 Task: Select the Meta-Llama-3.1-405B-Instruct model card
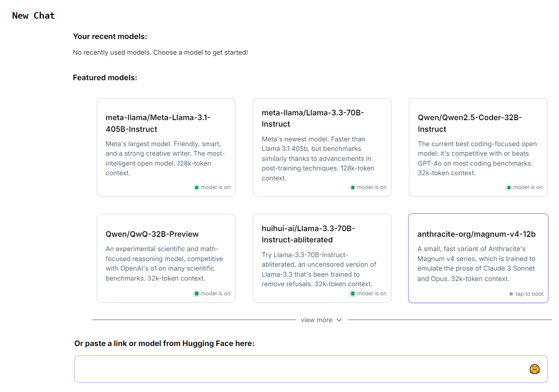[166, 147]
